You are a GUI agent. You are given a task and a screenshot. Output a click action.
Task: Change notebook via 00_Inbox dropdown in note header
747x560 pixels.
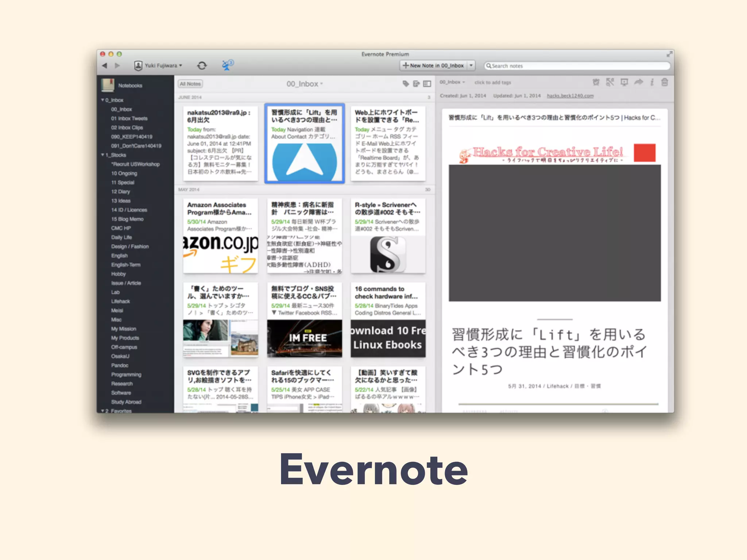coord(452,82)
